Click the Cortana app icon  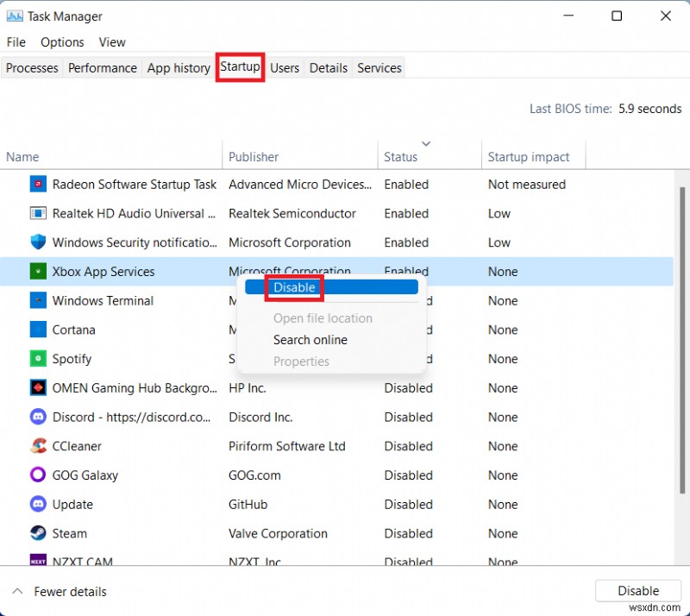point(38,330)
